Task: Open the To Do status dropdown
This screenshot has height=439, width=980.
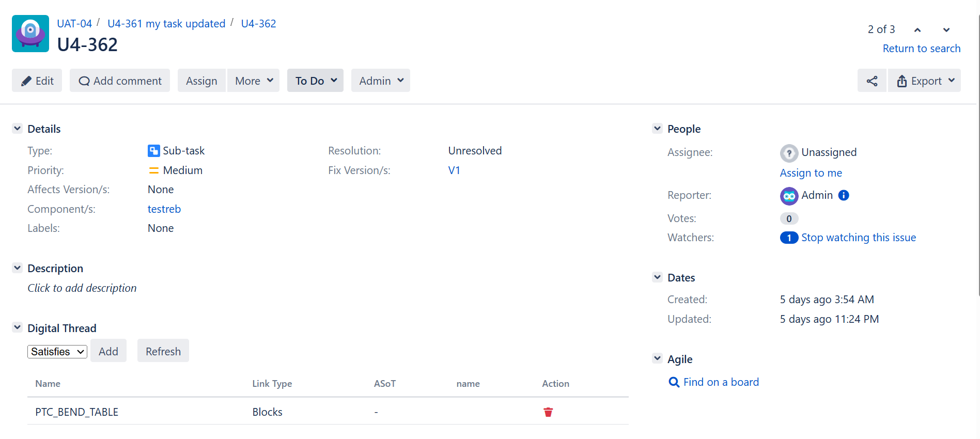Action: [x=315, y=81]
